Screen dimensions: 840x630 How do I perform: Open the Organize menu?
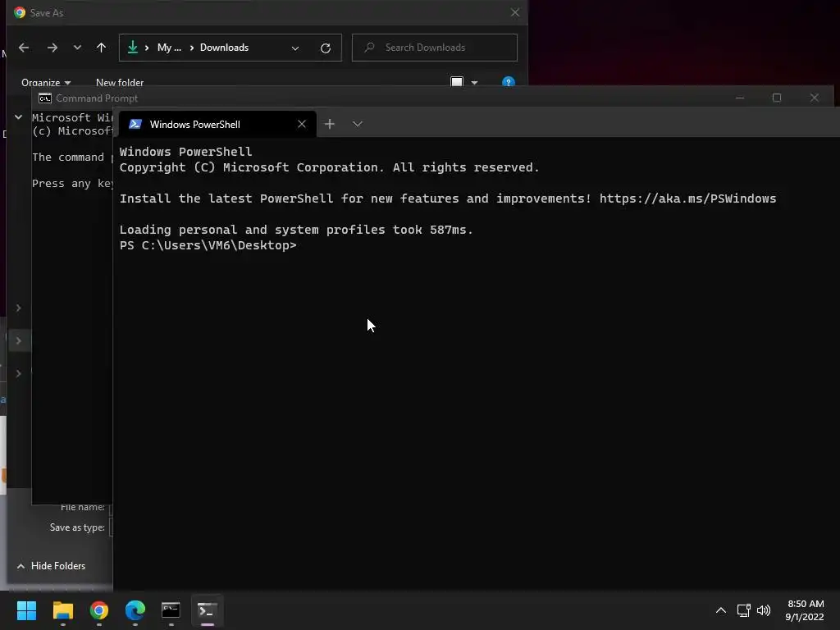pyautogui.click(x=46, y=83)
